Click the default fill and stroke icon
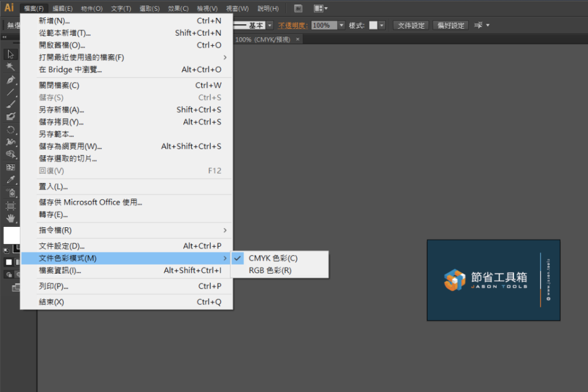Image resolution: width=588 pixels, height=392 pixels. (6, 251)
